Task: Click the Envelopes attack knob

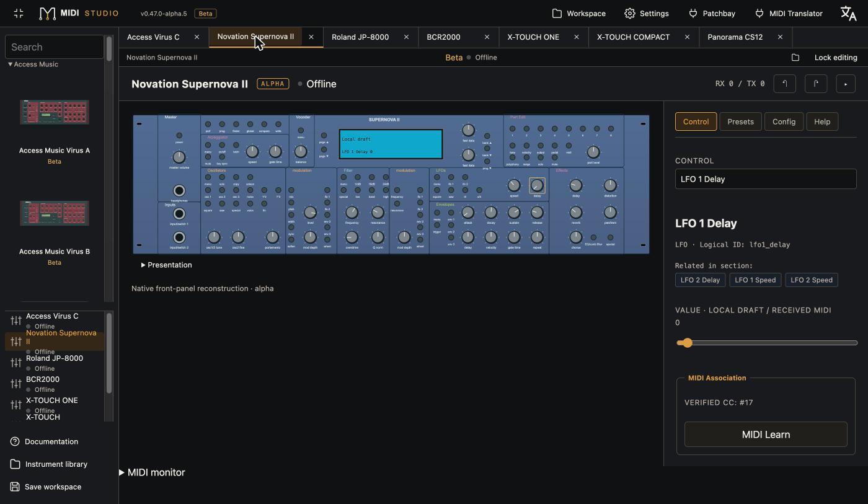Action: click(468, 213)
